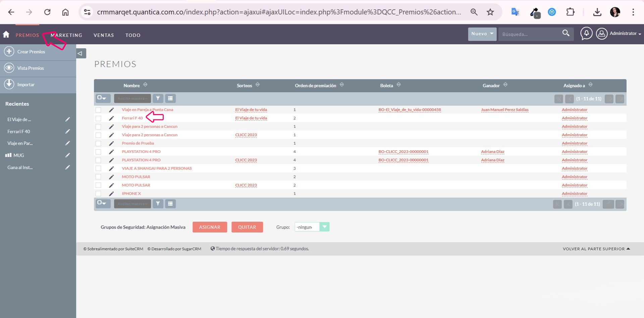The height and width of the screenshot is (318, 644).
Task: Open the notifications bell icon
Action: [x=586, y=34]
